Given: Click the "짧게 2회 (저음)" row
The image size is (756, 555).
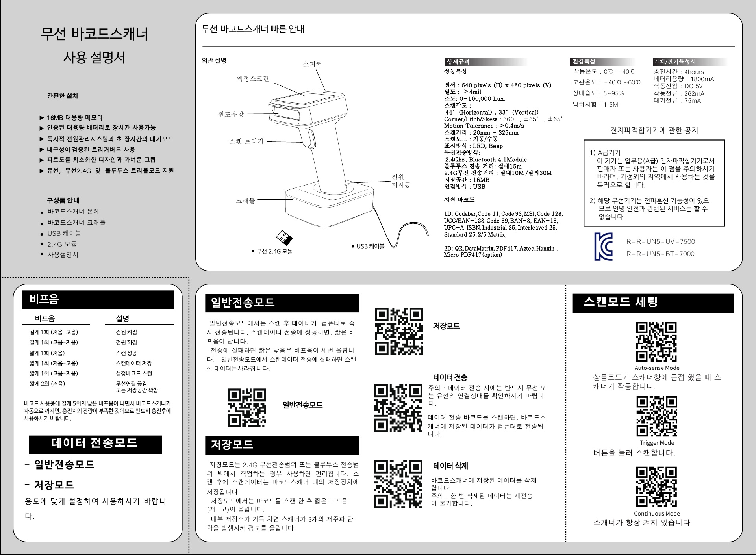Looking at the screenshot, I should click(47, 384).
